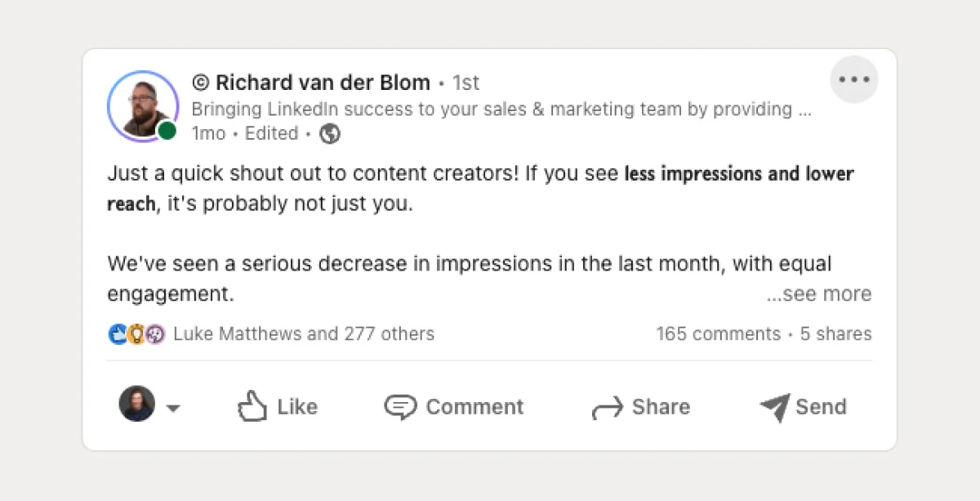This screenshot has width=980, height=501.
Task: Click the celebrate reaction icon
Action: [154, 333]
